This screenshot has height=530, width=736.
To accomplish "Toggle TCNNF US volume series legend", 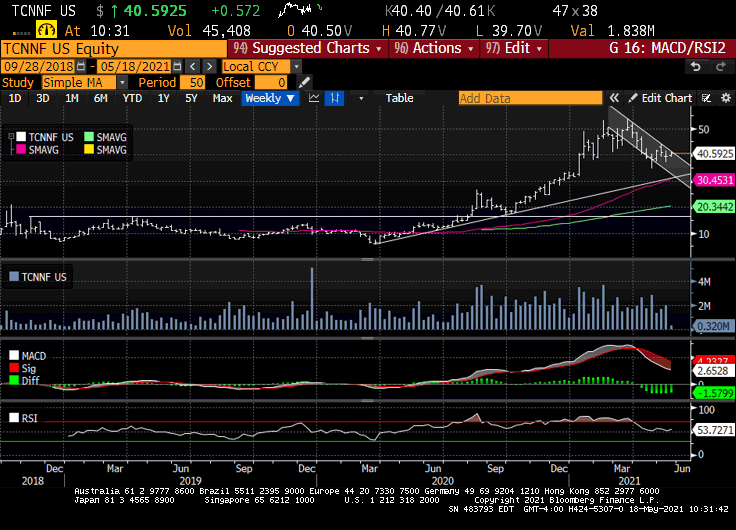I will point(38,277).
